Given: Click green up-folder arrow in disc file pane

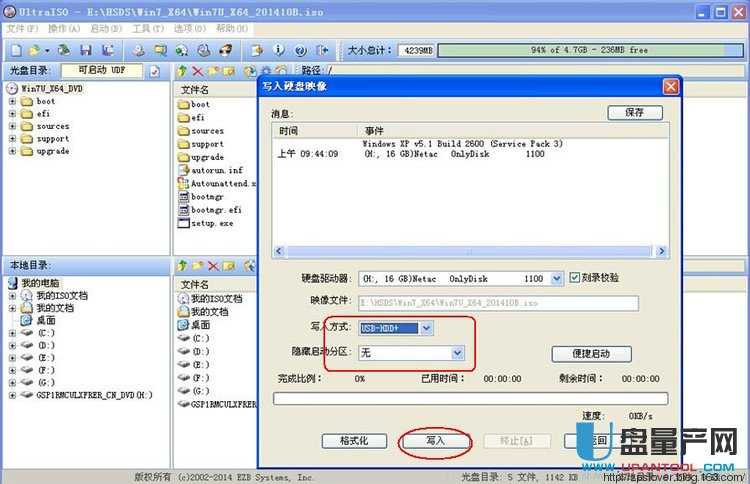Looking at the screenshot, I should click(181, 71).
